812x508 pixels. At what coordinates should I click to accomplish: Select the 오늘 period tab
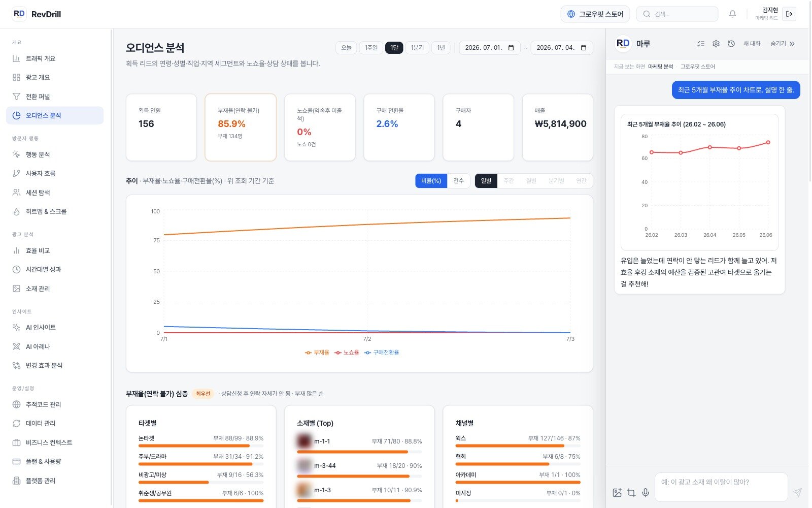click(x=346, y=48)
